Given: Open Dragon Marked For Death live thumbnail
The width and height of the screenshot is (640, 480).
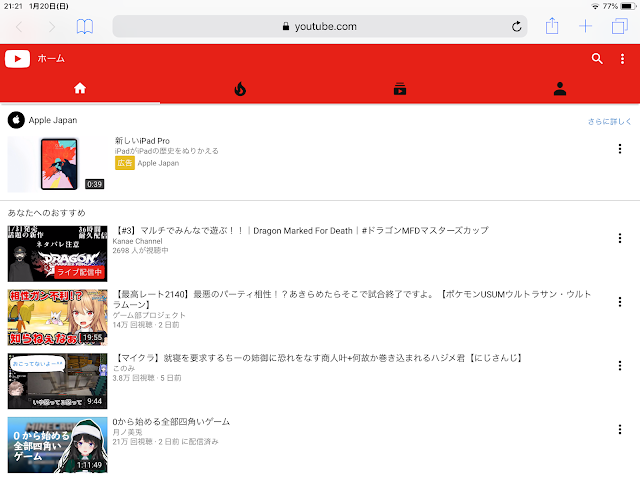Looking at the screenshot, I should 58,253.
